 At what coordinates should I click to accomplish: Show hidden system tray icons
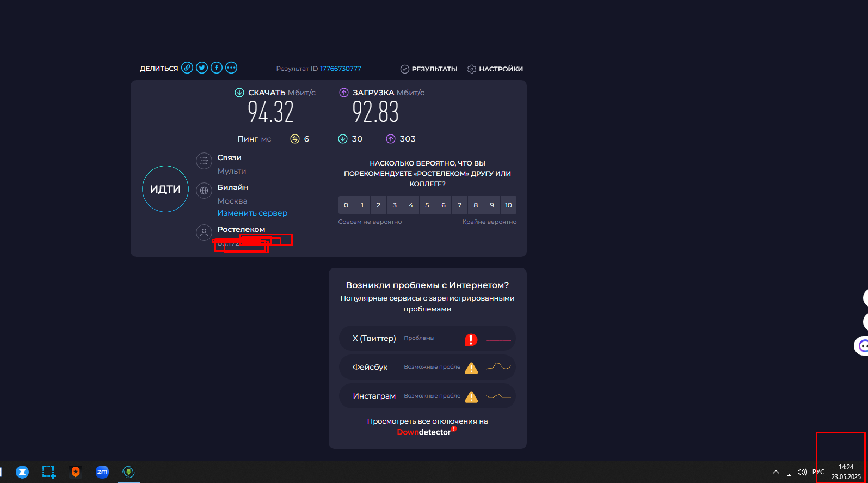click(x=775, y=472)
